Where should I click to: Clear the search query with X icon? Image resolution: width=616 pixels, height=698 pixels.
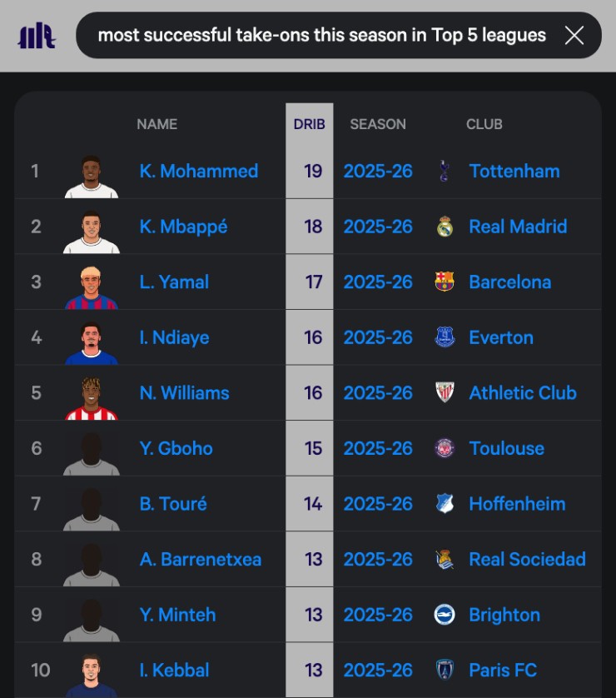574,35
